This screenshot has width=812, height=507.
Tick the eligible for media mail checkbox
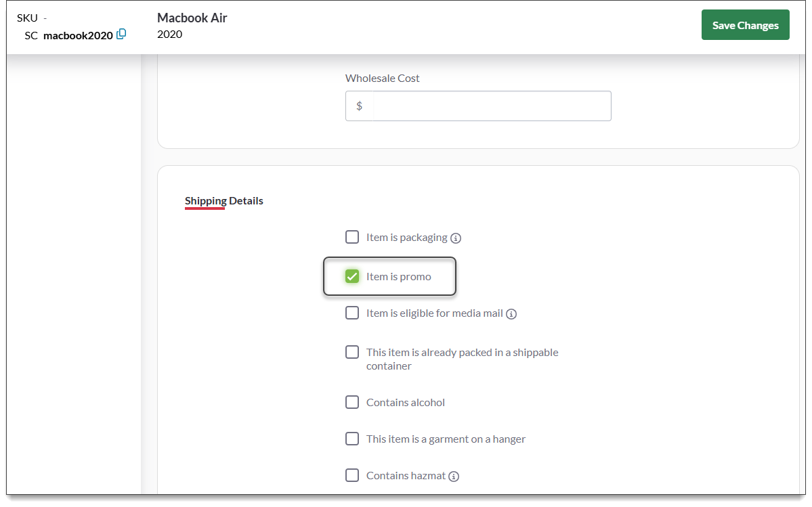click(352, 313)
